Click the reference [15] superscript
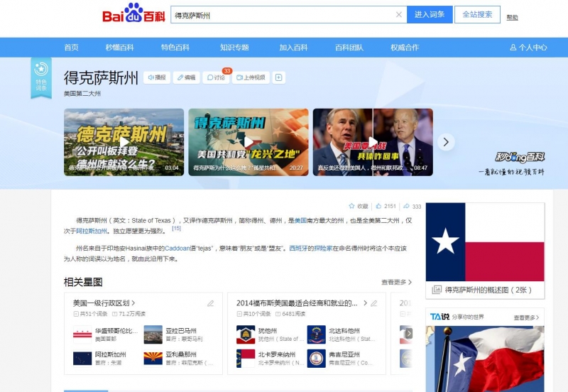 (176, 228)
